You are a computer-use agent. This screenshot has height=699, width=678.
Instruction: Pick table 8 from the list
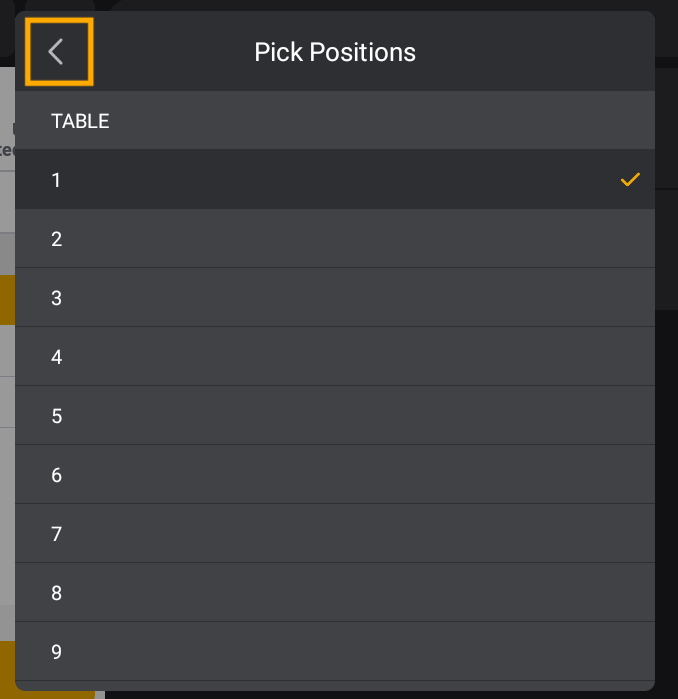click(300, 593)
